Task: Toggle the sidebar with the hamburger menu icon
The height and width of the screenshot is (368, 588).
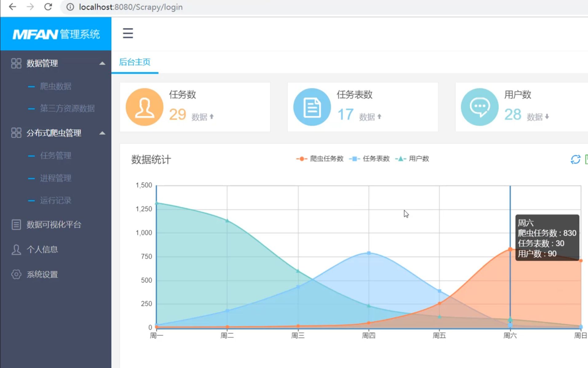Action: tap(128, 33)
